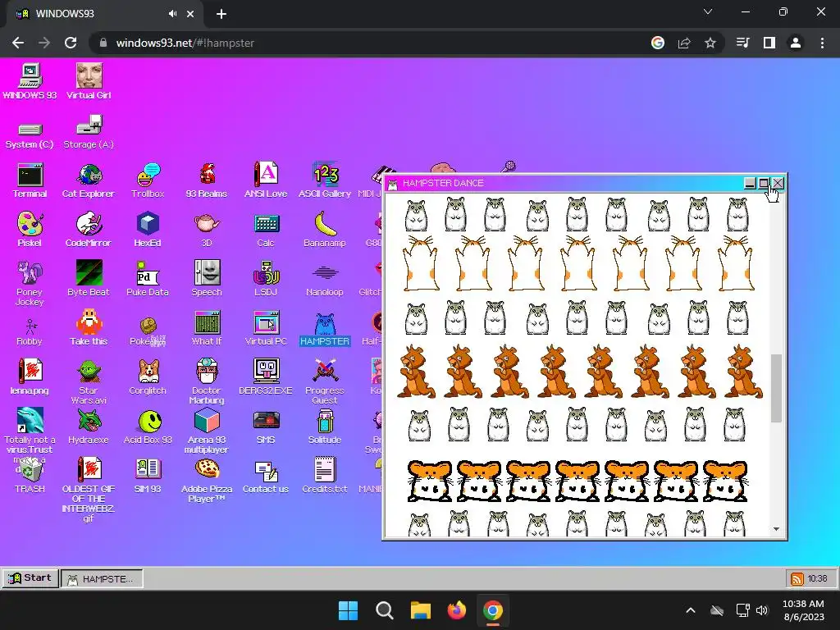Select the HAMPSTE... taskbar button
The height and width of the screenshot is (630, 840).
point(102,578)
